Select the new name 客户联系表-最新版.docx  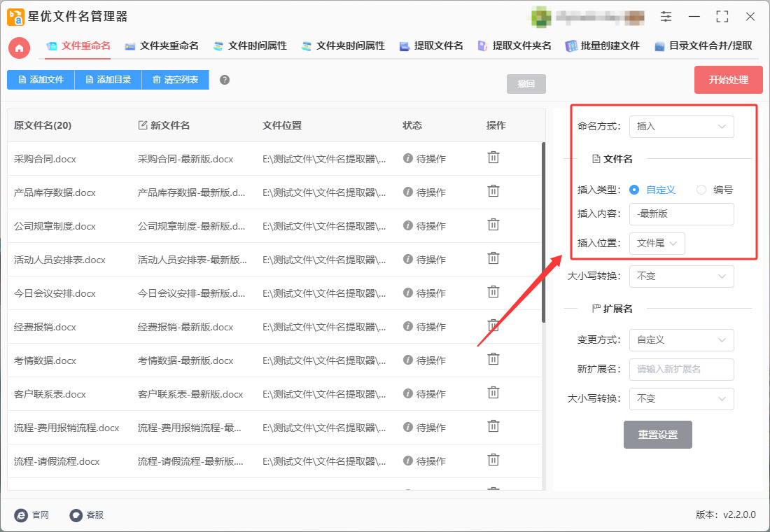(x=190, y=395)
